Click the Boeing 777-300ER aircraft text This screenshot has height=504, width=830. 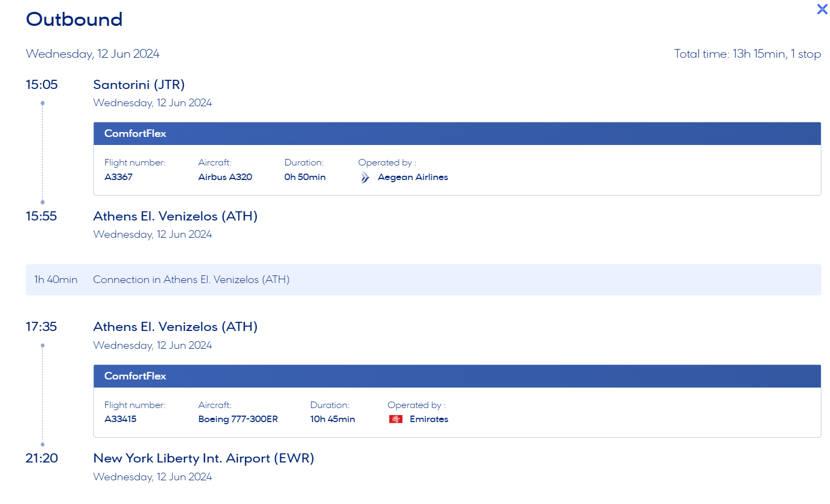[238, 419]
